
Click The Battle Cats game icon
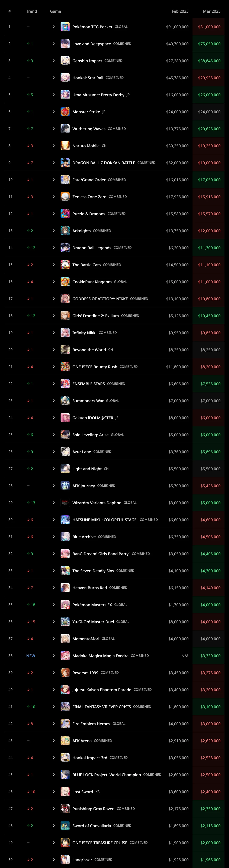65,264
